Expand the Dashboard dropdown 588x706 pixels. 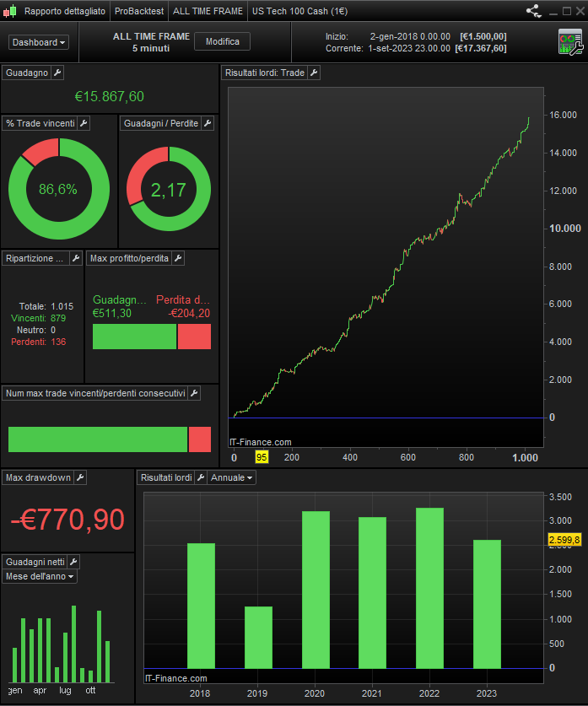coord(39,42)
